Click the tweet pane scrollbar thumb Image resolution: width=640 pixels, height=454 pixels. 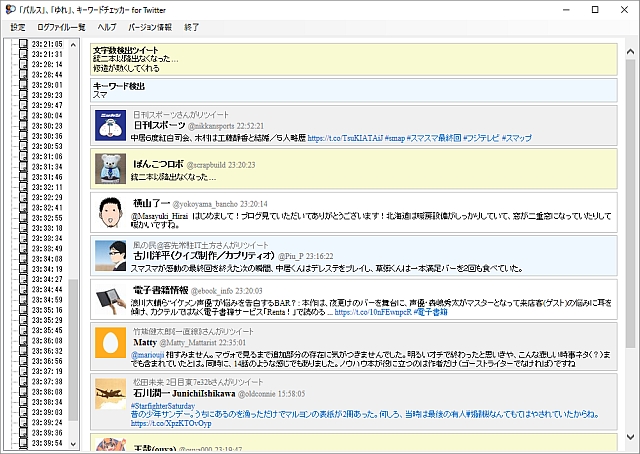tap(630, 203)
